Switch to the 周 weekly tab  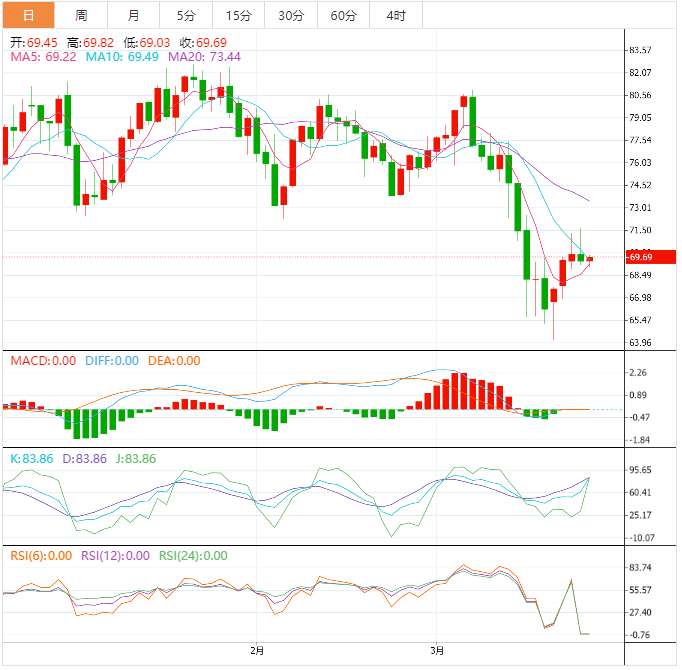tap(81, 15)
